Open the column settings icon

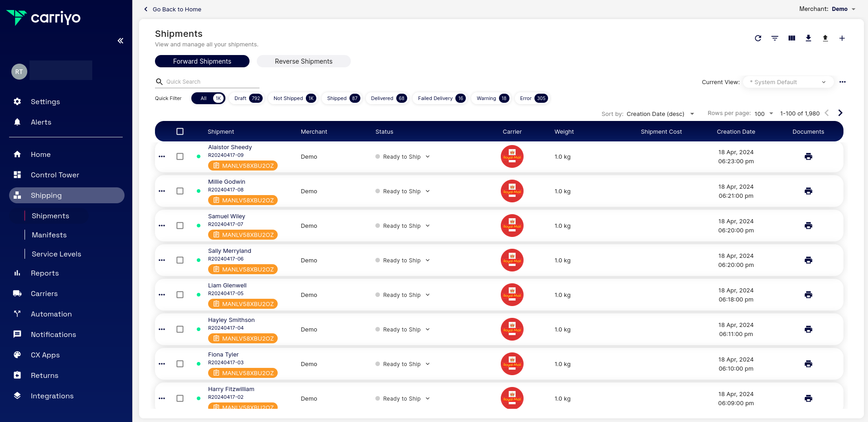click(791, 38)
